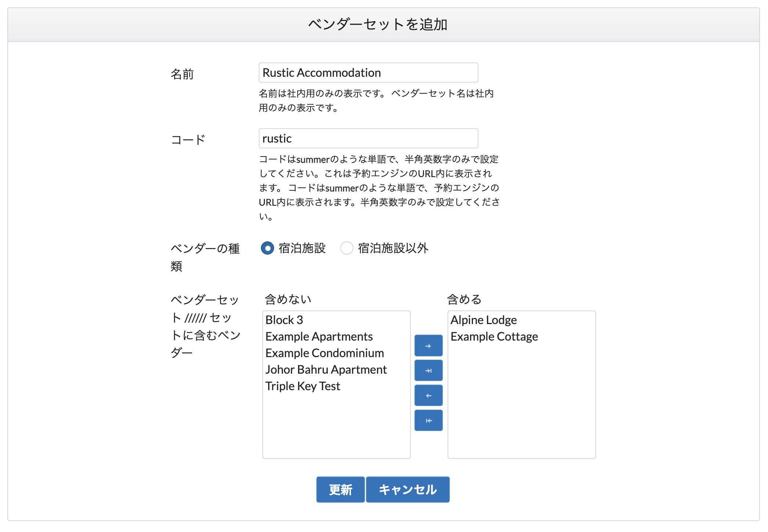Click the 宿泊施設以外 label text
Image resolution: width=768 pixels, height=532 pixels.
[x=393, y=248]
